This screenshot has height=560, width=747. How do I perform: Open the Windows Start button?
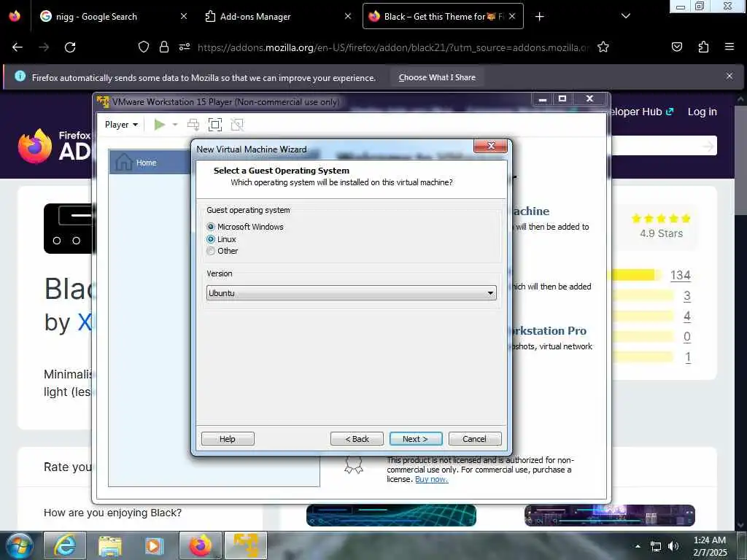tap(20, 545)
